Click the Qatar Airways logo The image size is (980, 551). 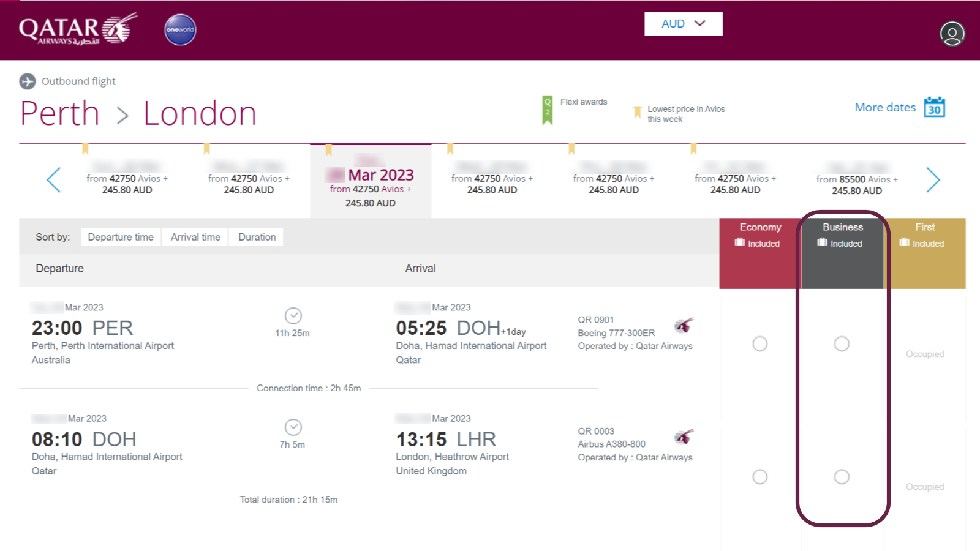click(x=78, y=29)
